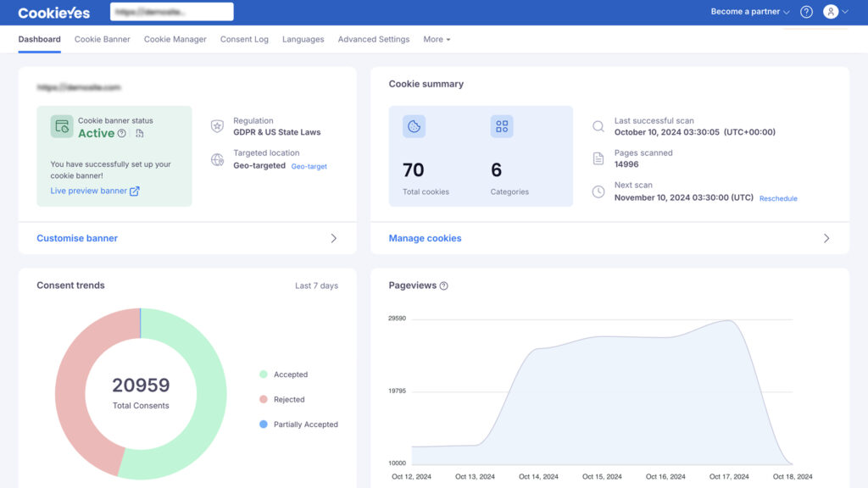Image resolution: width=868 pixels, height=488 pixels.
Task: Expand Customise banner chevron arrow
Action: tap(333, 239)
